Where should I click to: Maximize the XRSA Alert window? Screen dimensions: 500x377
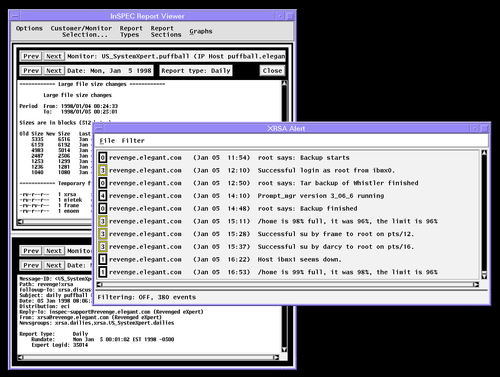[485, 128]
